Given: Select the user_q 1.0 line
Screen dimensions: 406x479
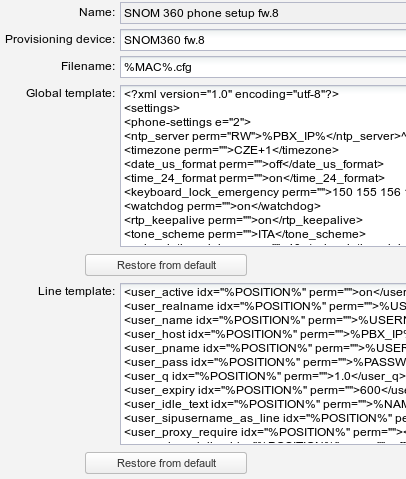Looking at the screenshot, I should point(265,376).
